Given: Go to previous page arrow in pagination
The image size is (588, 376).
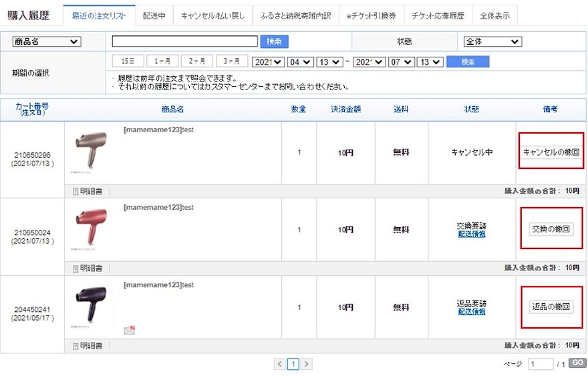Looking at the screenshot, I should [x=280, y=365].
